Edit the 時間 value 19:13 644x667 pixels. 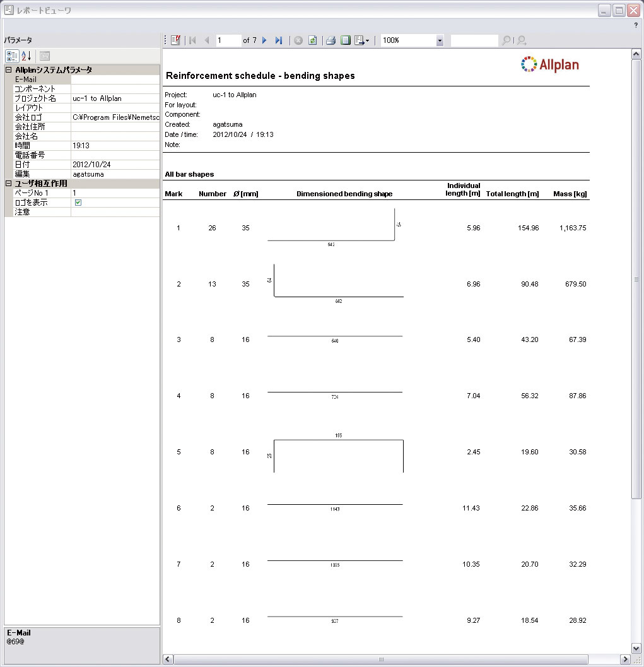pyautogui.click(x=115, y=146)
